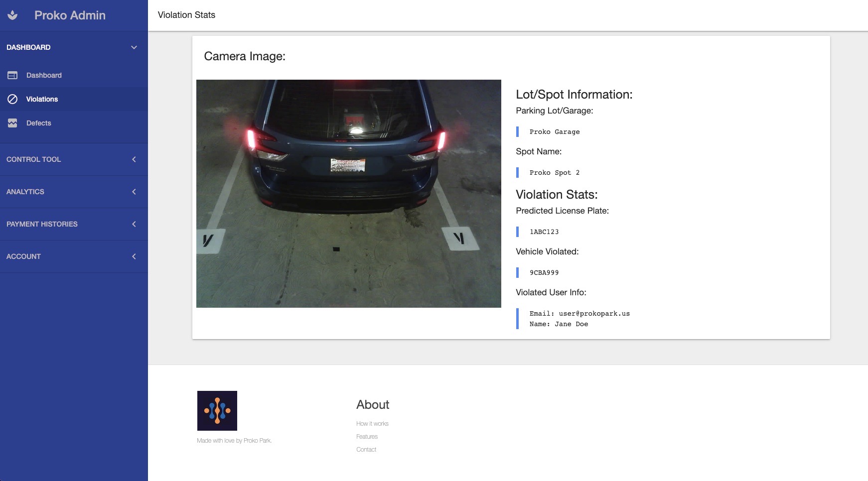The image size is (868, 481).
Task: Expand the PAYMENT HISTORIES chevron
Action: coord(134,224)
